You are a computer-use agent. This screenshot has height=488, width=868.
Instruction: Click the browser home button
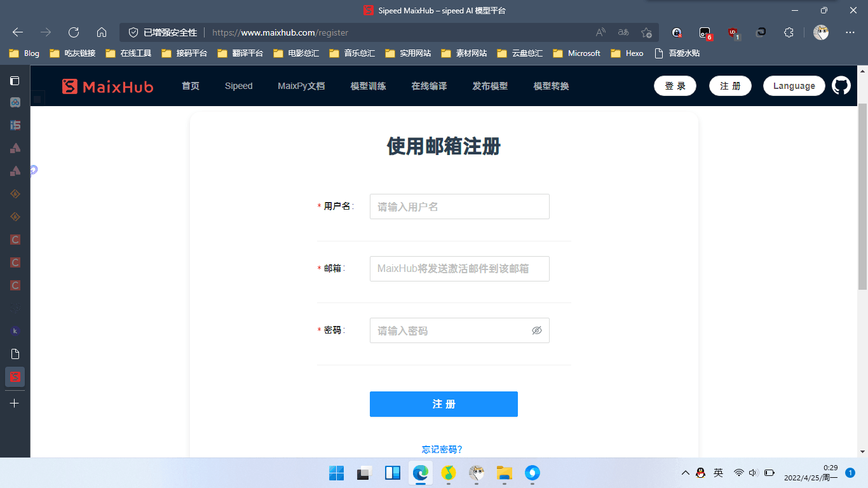pos(102,32)
